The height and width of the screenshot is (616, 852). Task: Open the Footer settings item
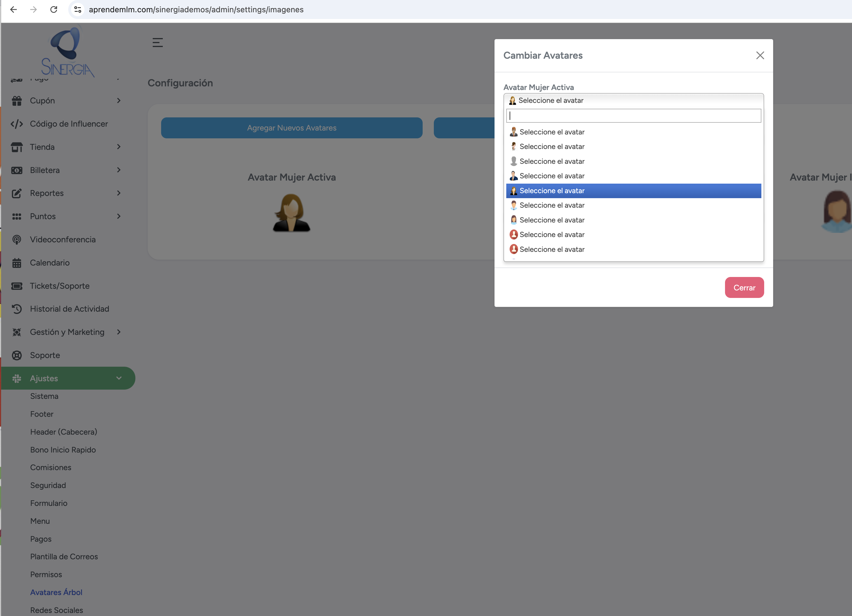pos(42,414)
